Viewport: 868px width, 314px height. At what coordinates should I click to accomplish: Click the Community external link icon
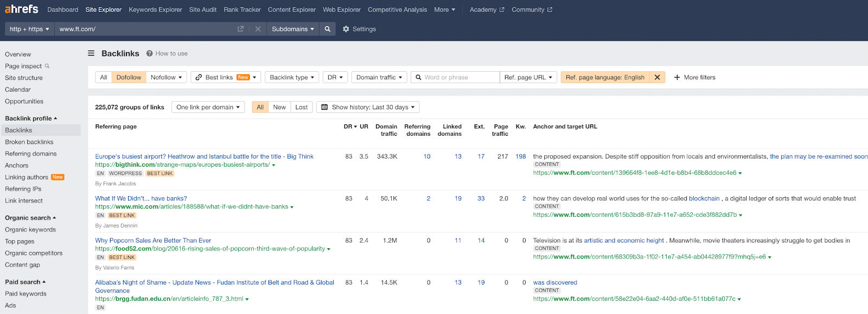coord(550,10)
